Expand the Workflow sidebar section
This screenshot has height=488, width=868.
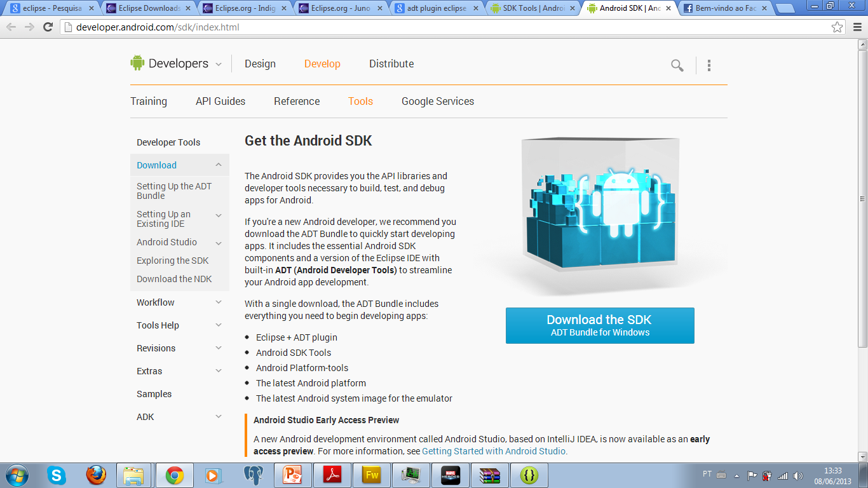tap(219, 302)
